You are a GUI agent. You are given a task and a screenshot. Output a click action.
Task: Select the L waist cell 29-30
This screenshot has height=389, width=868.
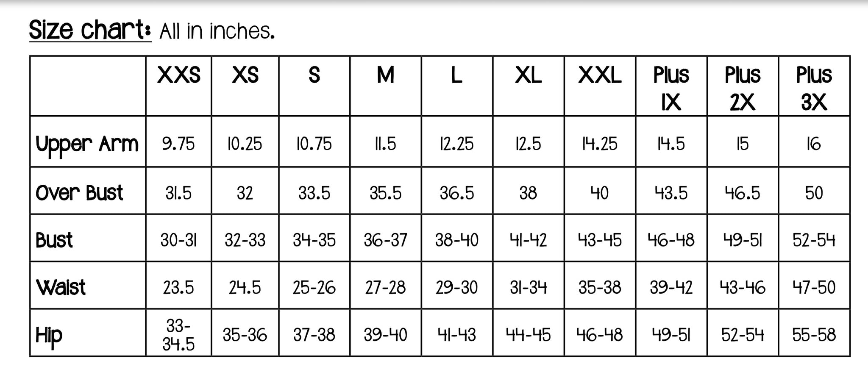456,288
